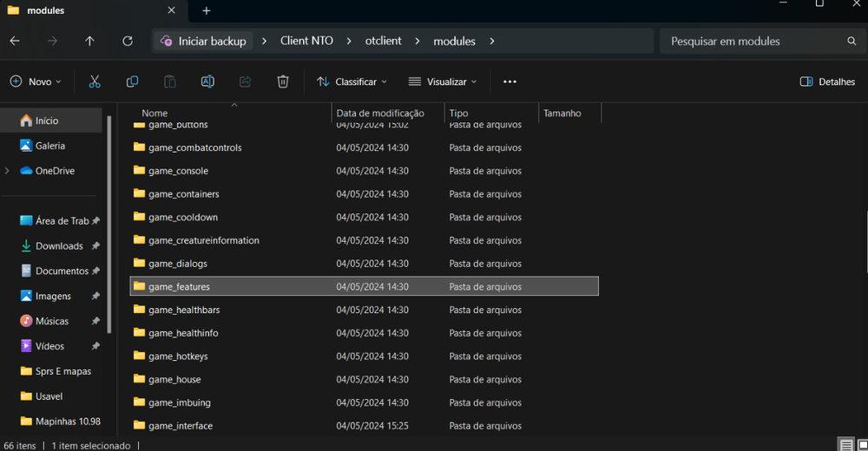Open the Classificar sort dropdown
This screenshot has height=451, width=868.
click(x=352, y=82)
